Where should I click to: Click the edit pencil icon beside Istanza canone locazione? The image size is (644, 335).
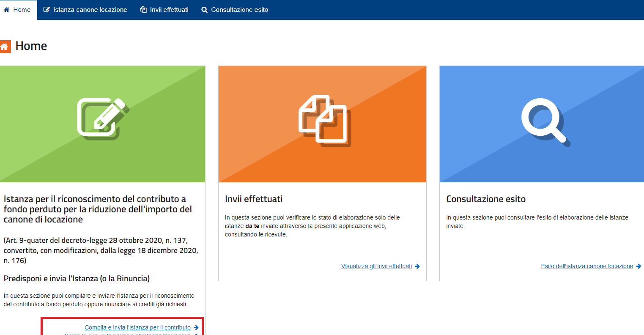pyautogui.click(x=47, y=10)
